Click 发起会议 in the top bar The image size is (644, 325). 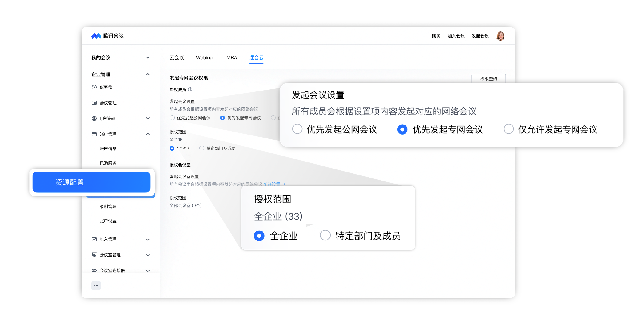[480, 36]
